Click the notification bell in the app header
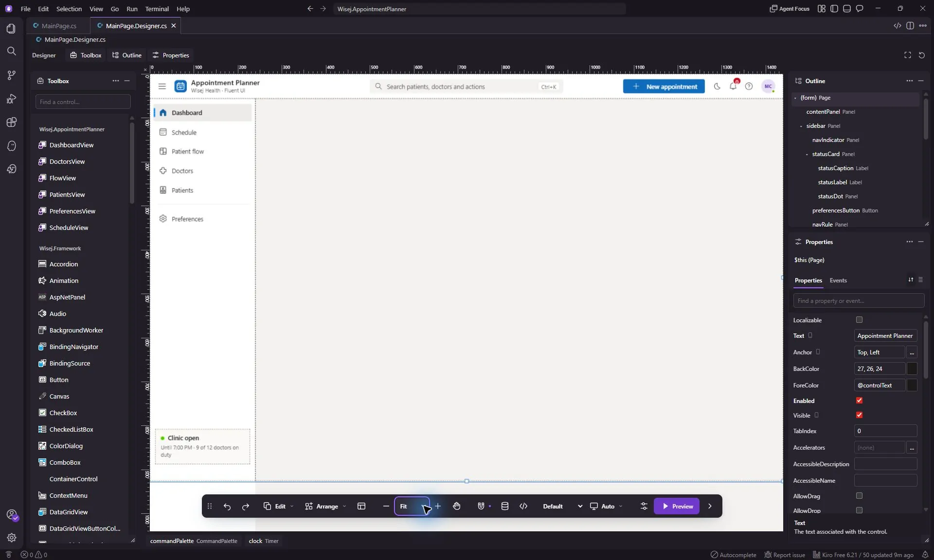This screenshot has height=560, width=934. [733, 86]
